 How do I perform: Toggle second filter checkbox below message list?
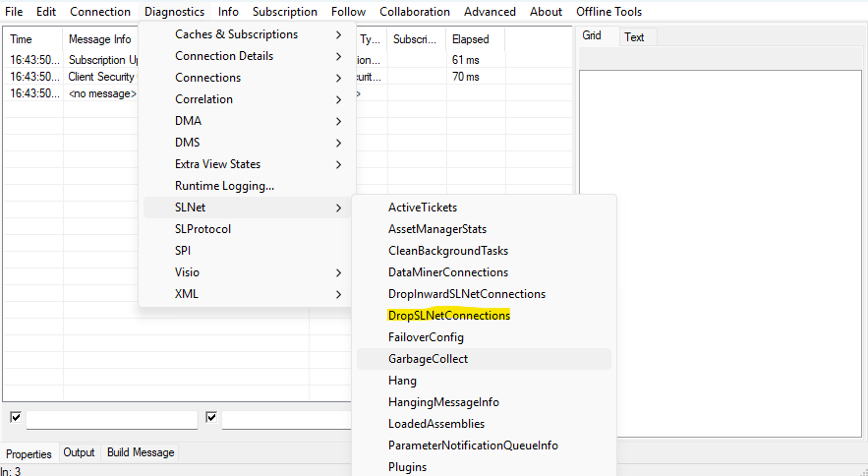tap(211, 417)
